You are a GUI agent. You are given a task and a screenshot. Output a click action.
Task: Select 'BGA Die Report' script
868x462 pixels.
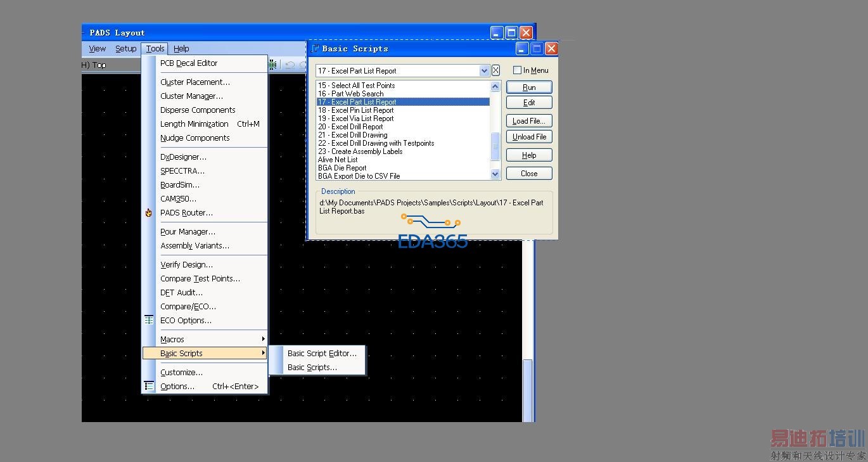pos(403,168)
